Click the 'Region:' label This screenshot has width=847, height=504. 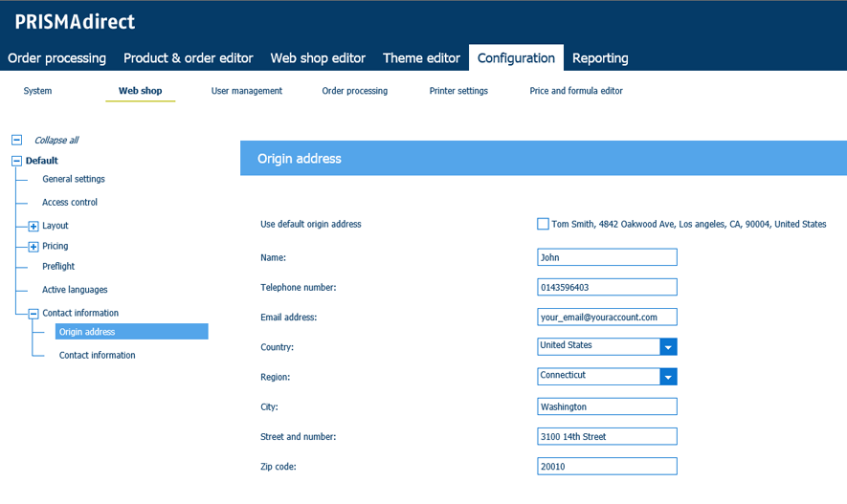(275, 377)
